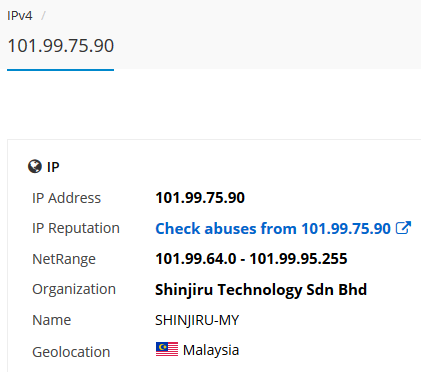Click the IP section heading
The image size is (421, 372).
[53, 167]
